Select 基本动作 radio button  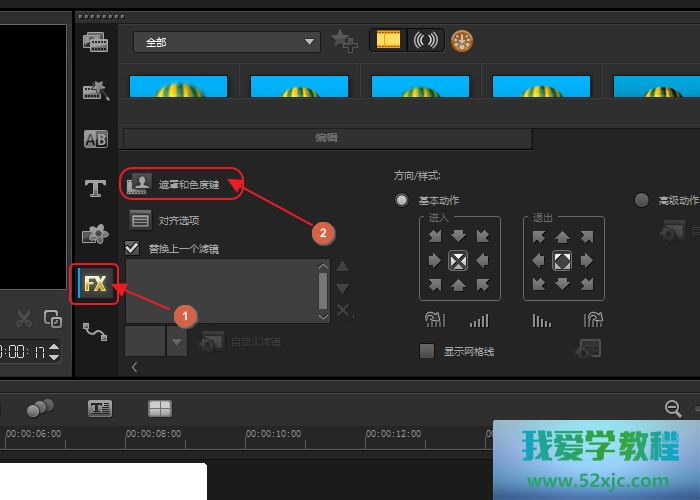coord(402,200)
